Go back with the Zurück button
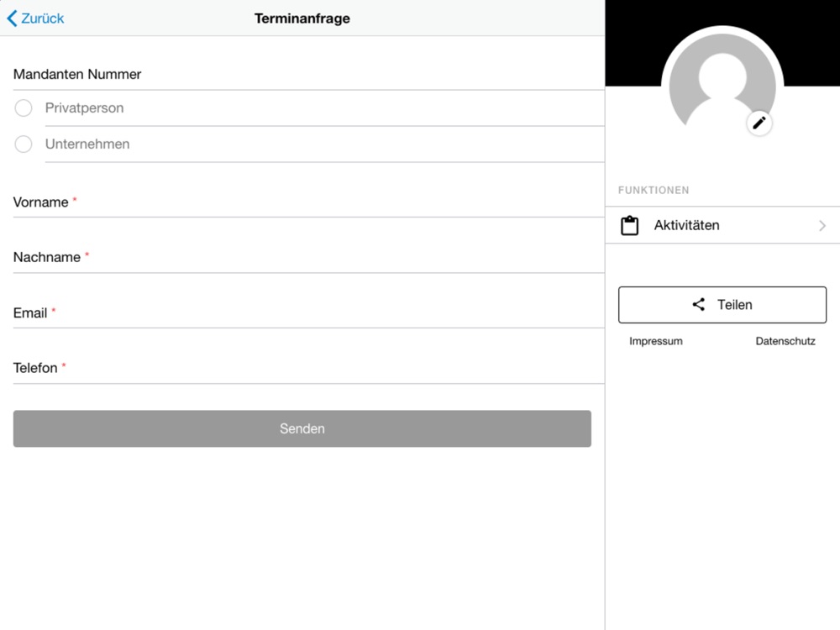Viewport: 840px width, 630px height. [35, 18]
